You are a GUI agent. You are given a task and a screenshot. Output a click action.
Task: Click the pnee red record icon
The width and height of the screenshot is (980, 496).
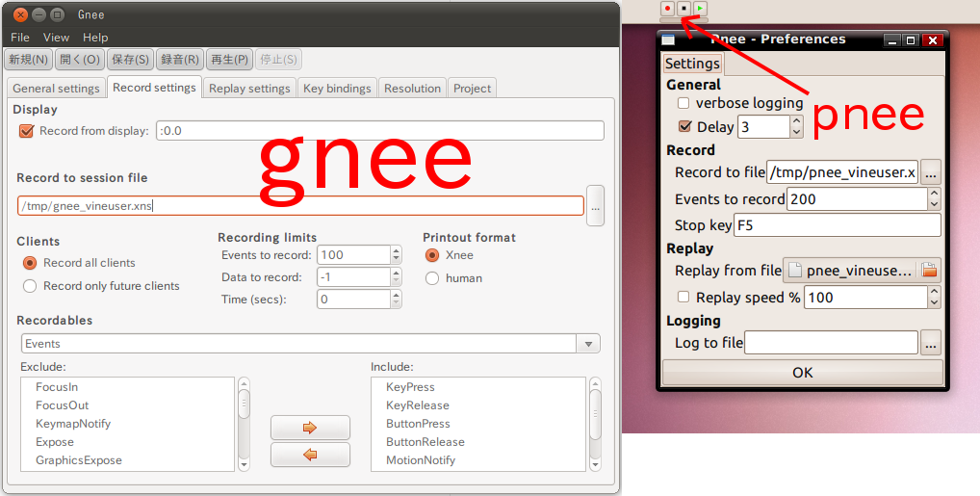tap(667, 9)
